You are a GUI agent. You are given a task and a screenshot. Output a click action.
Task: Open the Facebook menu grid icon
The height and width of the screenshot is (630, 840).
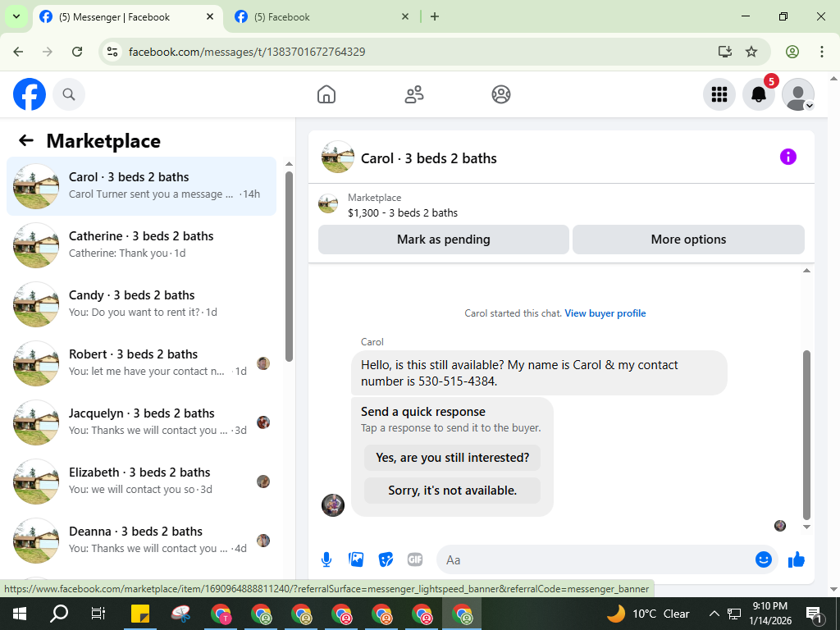tap(719, 94)
